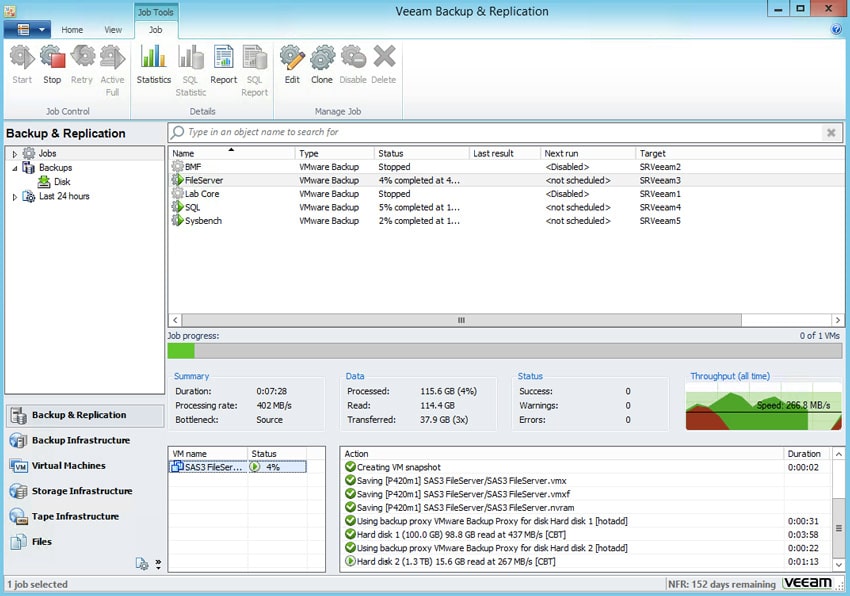Select Disk under Backups
Image resolution: width=850 pixels, height=596 pixels.
(62, 182)
